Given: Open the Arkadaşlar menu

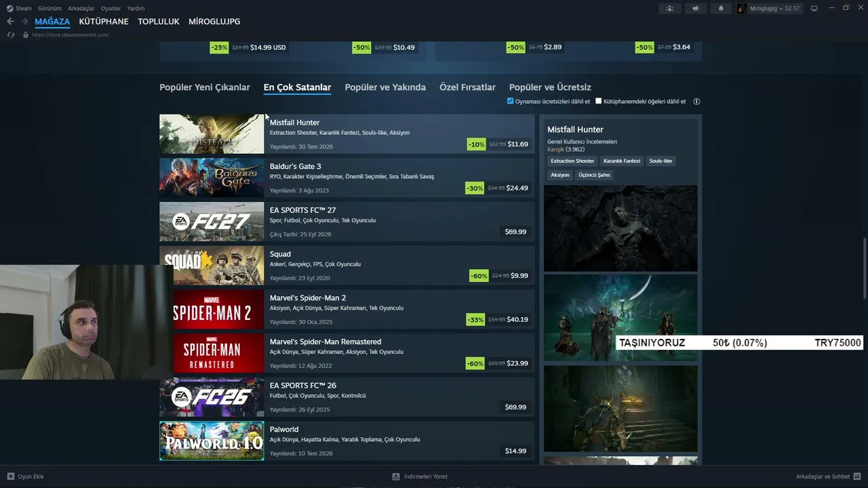Looking at the screenshot, I should point(81,8).
